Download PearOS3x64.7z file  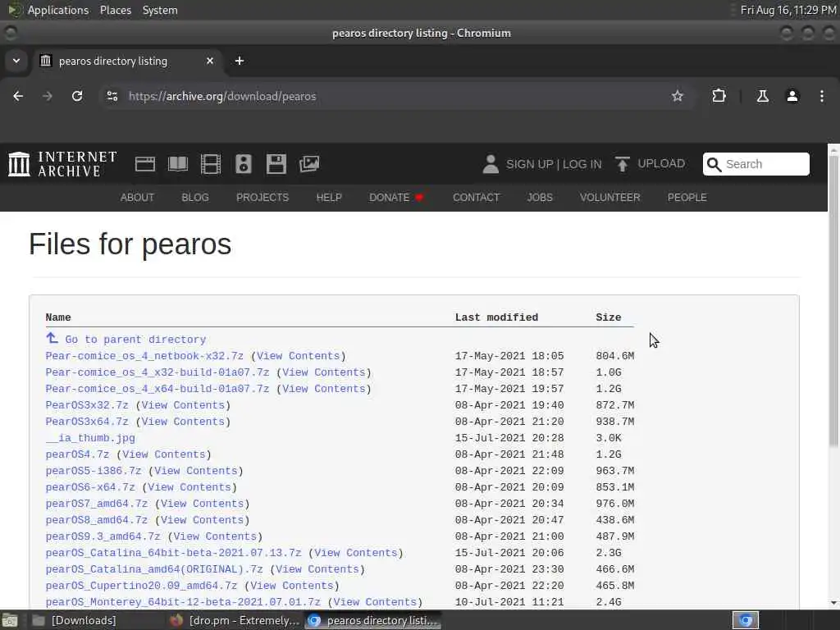[87, 422]
